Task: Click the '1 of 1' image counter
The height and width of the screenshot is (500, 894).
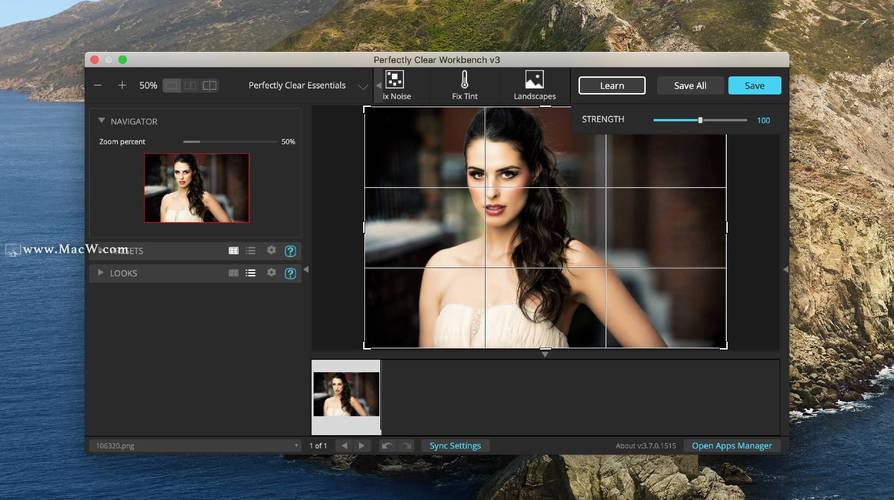Action: (x=318, y=446)
